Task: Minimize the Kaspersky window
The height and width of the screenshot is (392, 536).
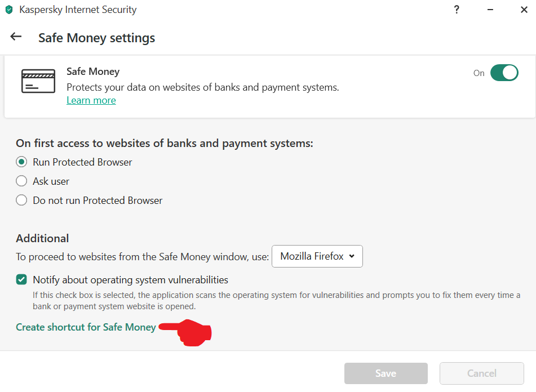Action: tap(490, 10)
